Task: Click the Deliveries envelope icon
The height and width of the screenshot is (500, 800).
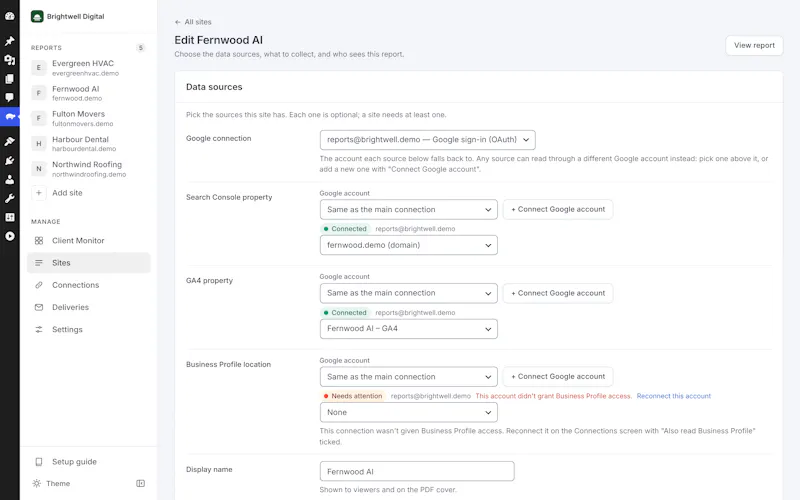Action: [x=39, y=307]
